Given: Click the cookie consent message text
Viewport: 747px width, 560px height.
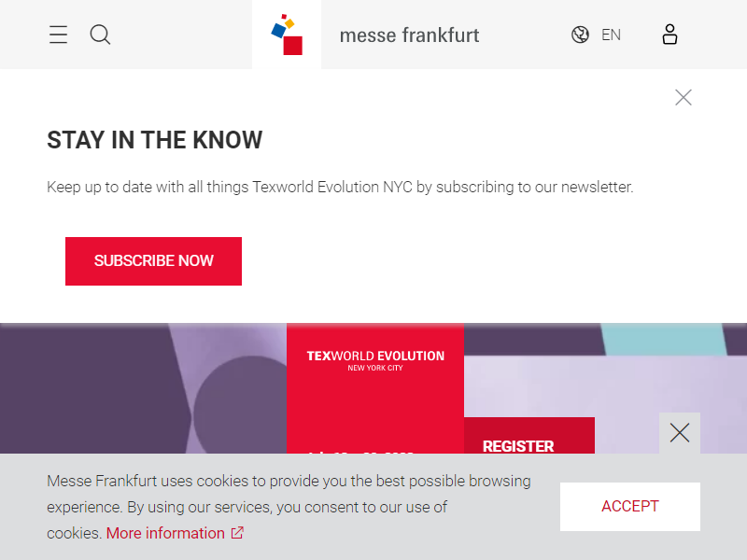Looking at the screenshot, I should pos(289,507).
